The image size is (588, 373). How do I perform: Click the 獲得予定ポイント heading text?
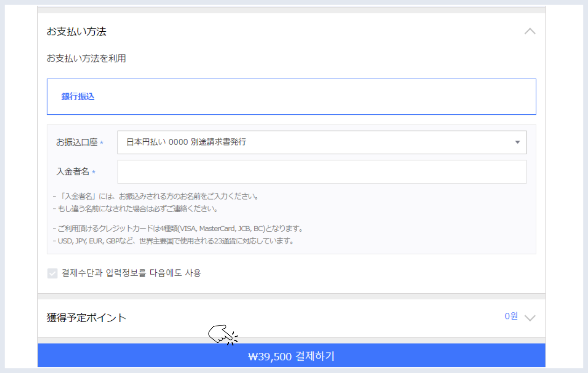[87, 318]
